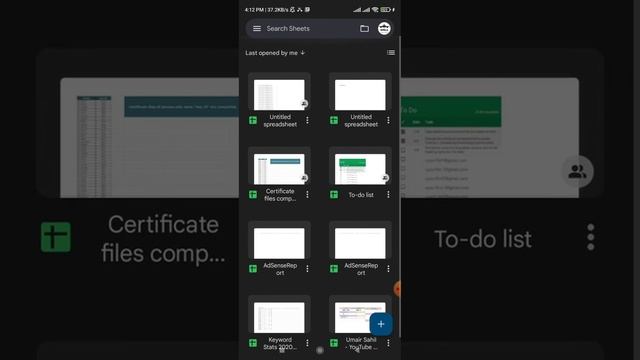Screen dimensions: 640x360
Task: Select the 'Certificate files comp...' file name
Action: (x=280, y=195)
